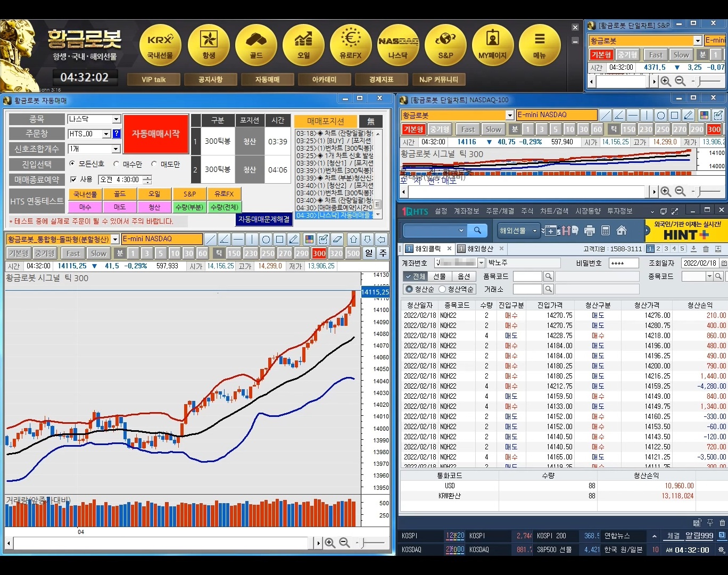The width and height of the screenshot is (728, 575).
Task: Select the pencil tool in the main chart
Action: 294,239
